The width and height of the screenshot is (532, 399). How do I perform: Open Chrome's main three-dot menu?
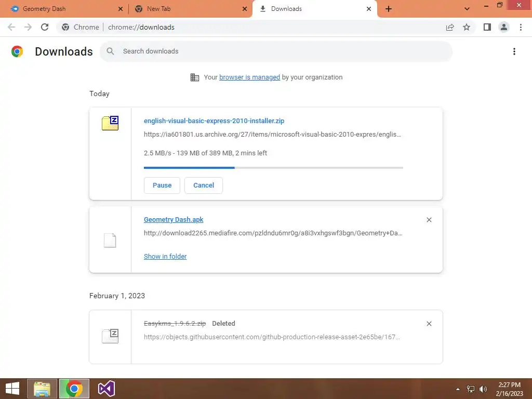521,27
